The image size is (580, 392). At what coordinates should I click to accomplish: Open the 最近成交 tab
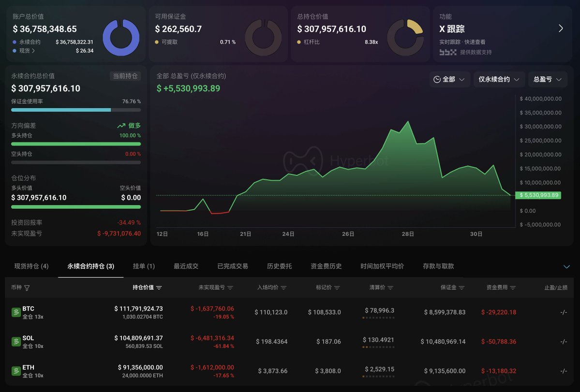186,266
